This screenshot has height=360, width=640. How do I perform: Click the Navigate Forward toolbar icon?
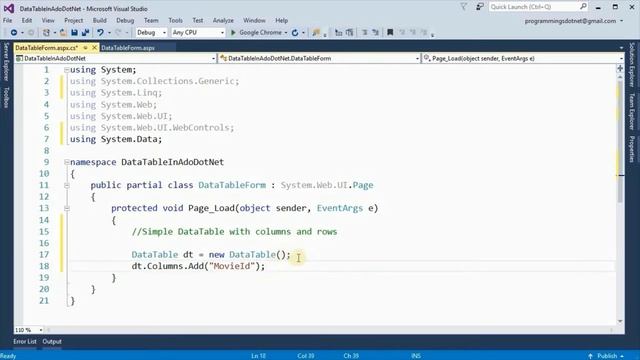coord(30,32)
